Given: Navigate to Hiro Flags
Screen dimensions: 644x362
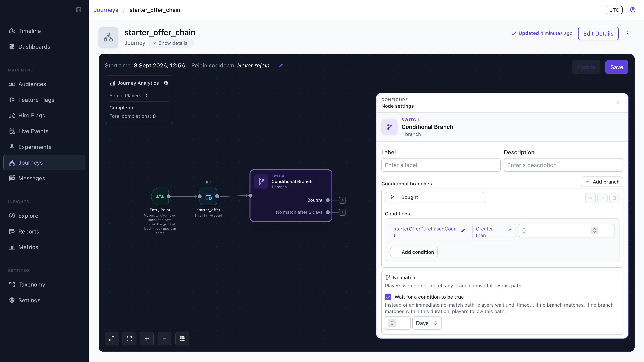Looking at the screenshot, I should (44, 116).
